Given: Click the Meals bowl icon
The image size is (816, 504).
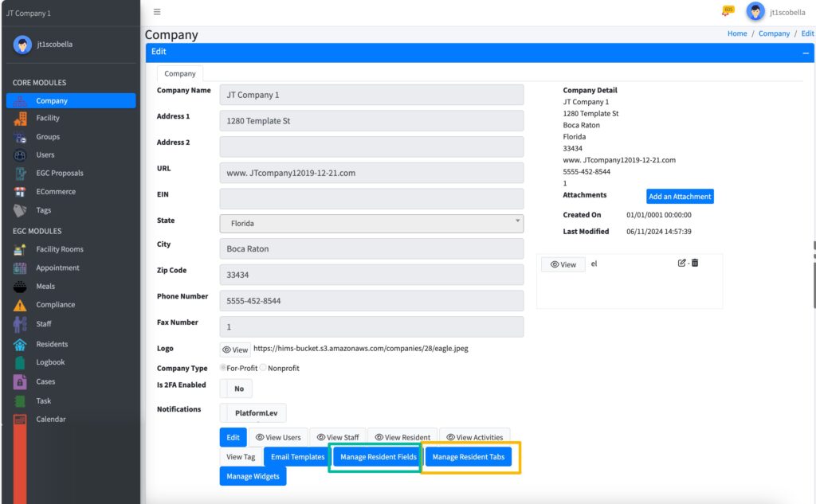Looking at the screenshot, I should pyautogui.click(x=21, y=287).
